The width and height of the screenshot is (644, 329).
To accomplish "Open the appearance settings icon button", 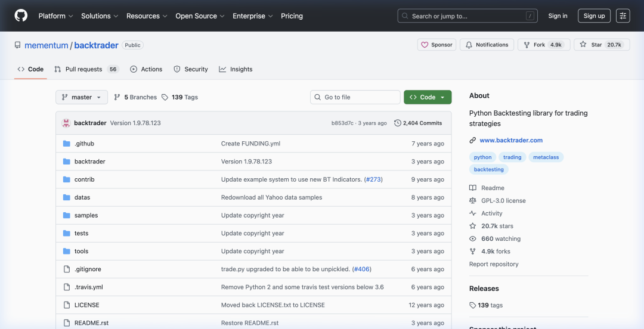I will pos(623,16).
